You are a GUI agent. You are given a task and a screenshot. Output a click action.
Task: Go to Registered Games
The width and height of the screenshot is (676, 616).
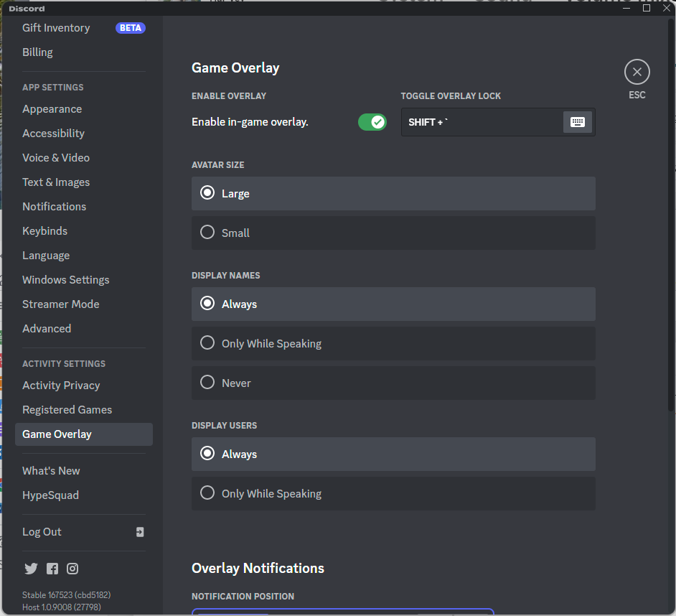click(x=67, y=410)
